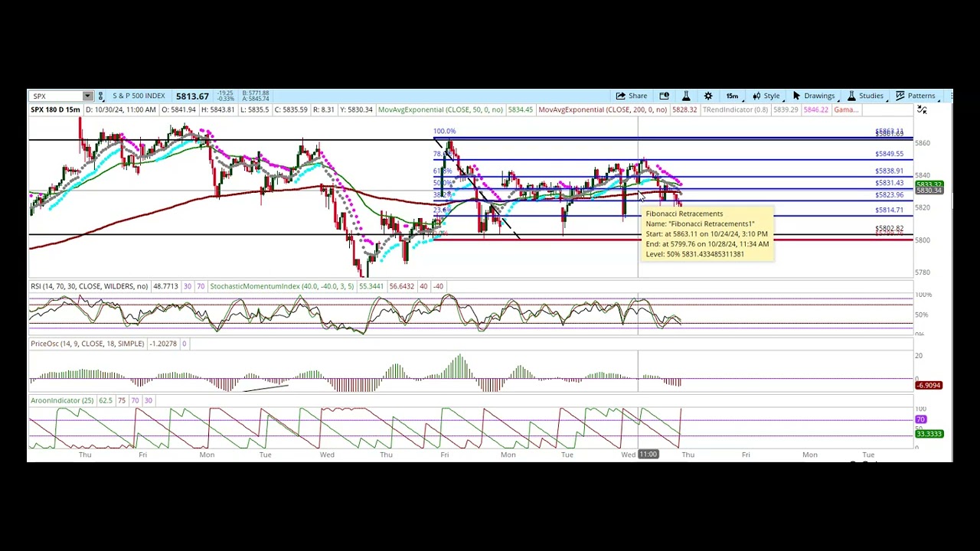Open the screen/camera snapshot icon
The image size is (980, 551).
click(664, 96)
